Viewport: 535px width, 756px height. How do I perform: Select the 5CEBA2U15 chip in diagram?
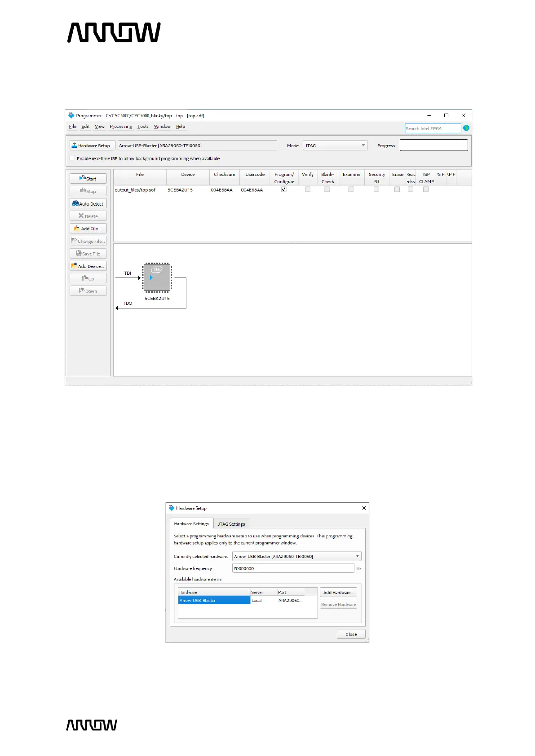[157, 277]
